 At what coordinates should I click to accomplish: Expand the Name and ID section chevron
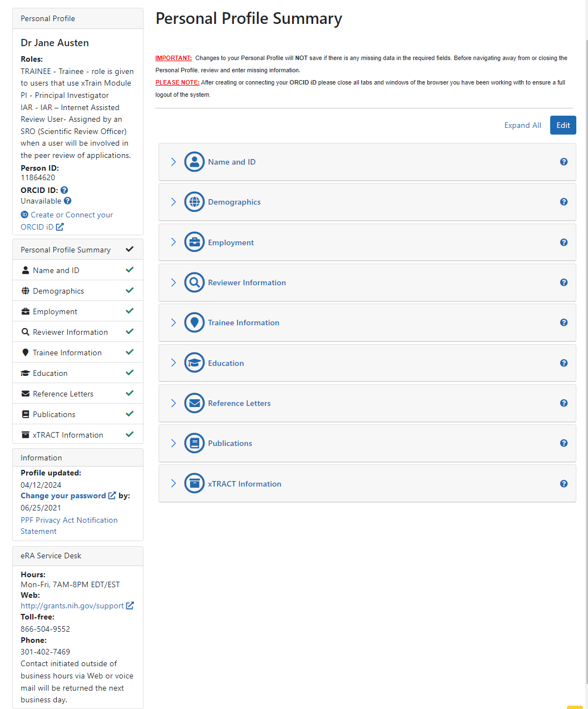[x=173, y=162]
